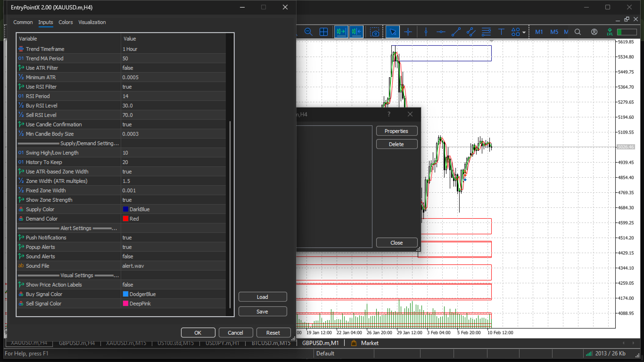Screen dimensions: 644x362
Task: Open Properties in the indicator list dialog
Action: (x=397, y=131)
